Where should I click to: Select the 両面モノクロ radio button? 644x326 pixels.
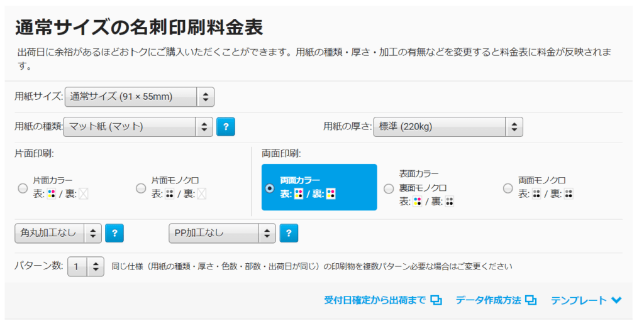(508, 188)
